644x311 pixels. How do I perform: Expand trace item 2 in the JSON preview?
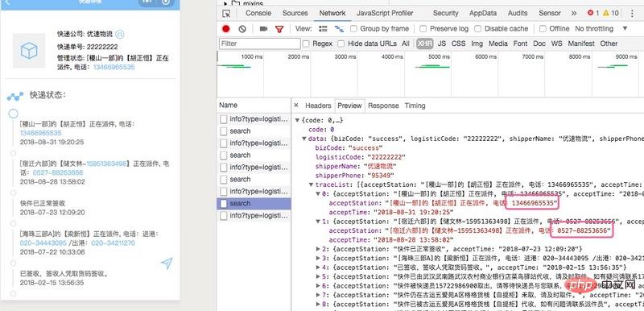tap(318, 249)
